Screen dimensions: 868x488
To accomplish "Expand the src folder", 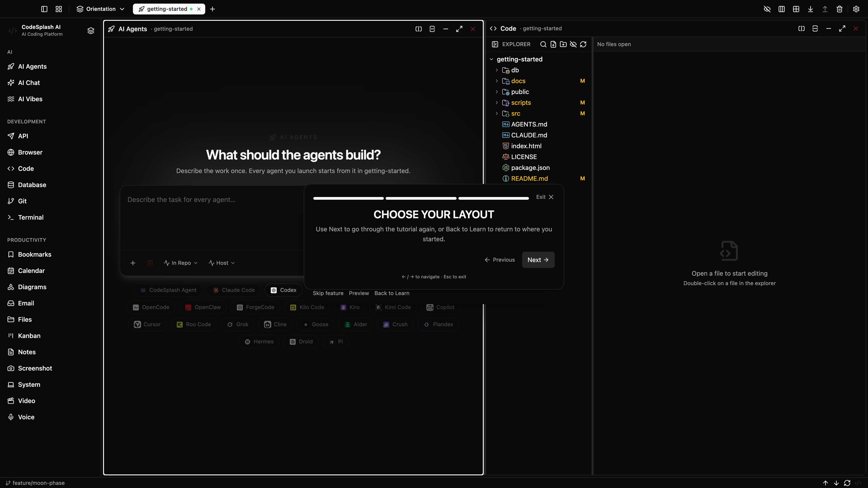I will [x=497, y=113].
